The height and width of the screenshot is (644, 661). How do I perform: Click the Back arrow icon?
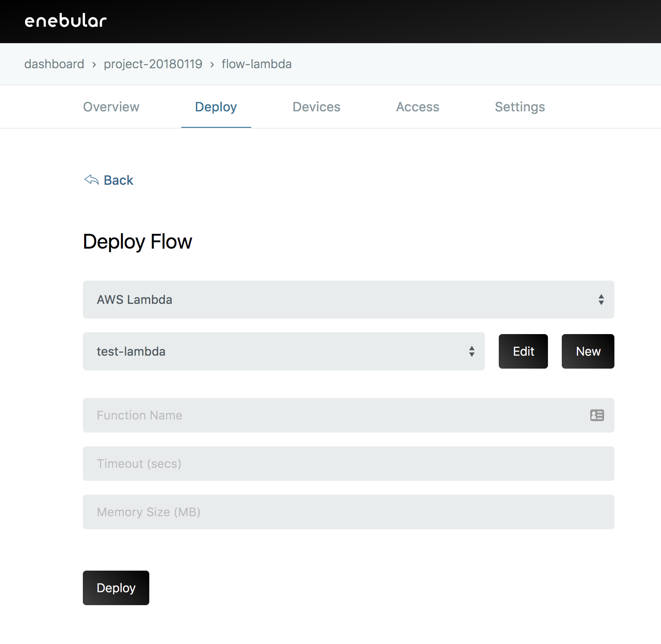(x=91, y=180)
